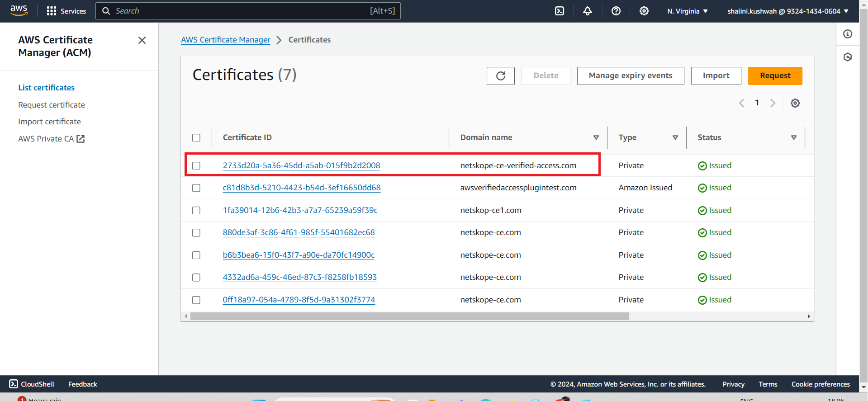The width and height of the screenshot is (868, 401).
Task: Open the info panel icon
Action: pos(848,34)
